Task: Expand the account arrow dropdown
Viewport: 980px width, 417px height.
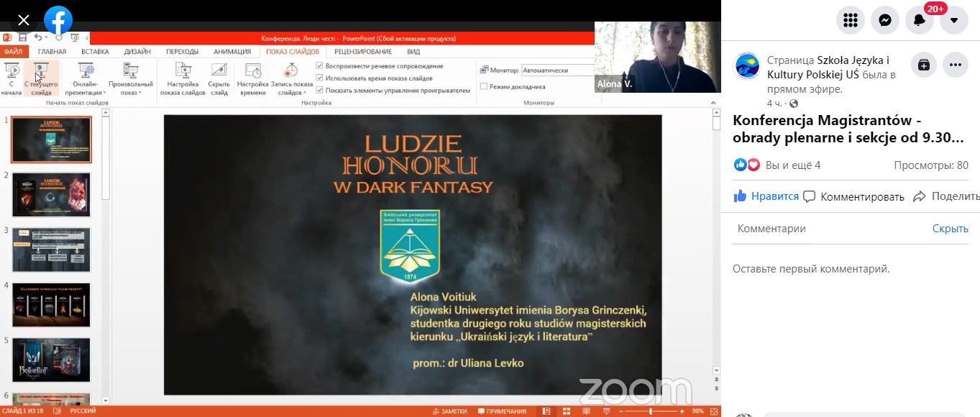Action: tap(954, 20)
